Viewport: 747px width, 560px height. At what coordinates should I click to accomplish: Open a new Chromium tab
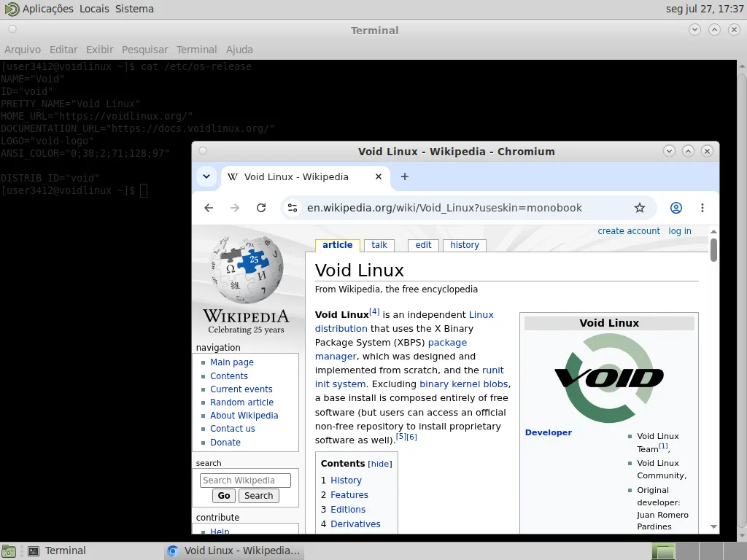pyautogui.click(x=404, y=176)
